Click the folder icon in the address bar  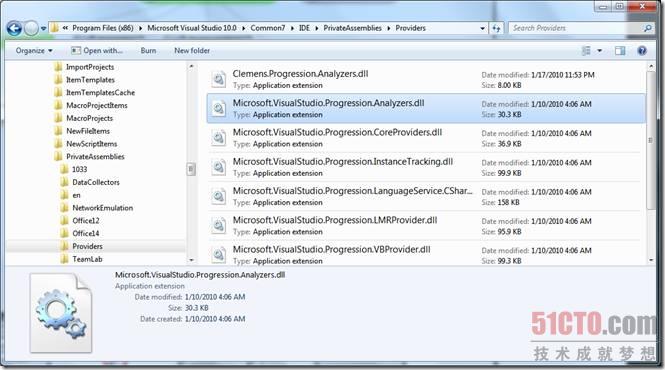tap(55, 28)
